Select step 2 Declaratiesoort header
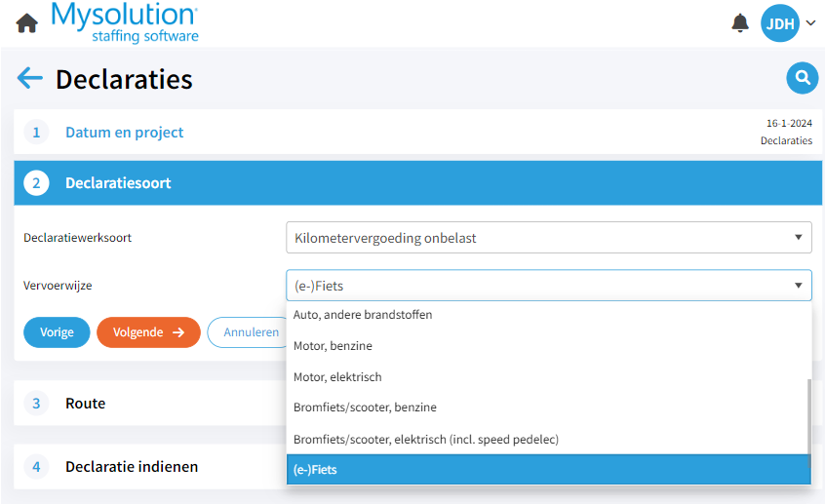825x504 pixels. [x=118, y=182]
